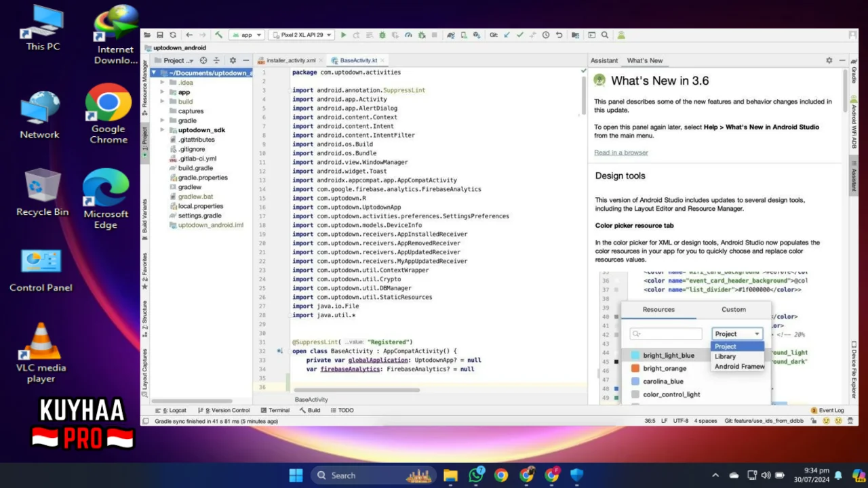Image resolution: width=868 pixels, height=488 pixels.
Task: Expand the .idea folder
Action: pos(163,83)
